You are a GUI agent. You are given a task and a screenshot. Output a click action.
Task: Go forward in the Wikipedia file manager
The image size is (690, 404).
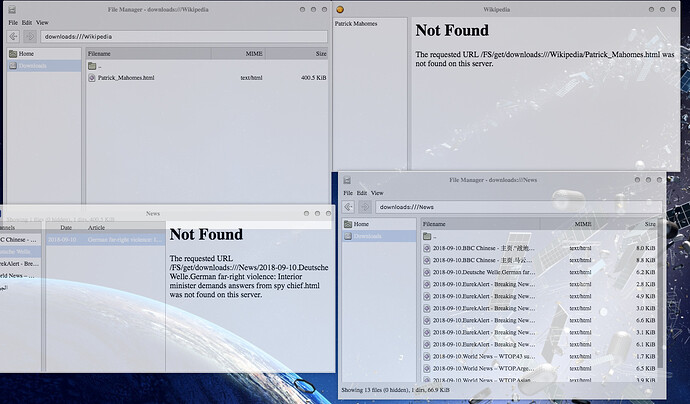(30, 37)
